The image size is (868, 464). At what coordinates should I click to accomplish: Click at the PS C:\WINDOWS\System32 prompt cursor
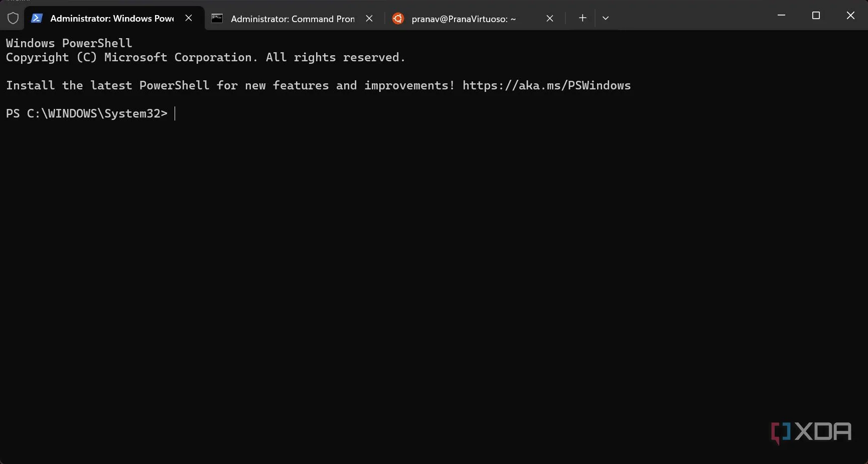[x=175, y=113]
